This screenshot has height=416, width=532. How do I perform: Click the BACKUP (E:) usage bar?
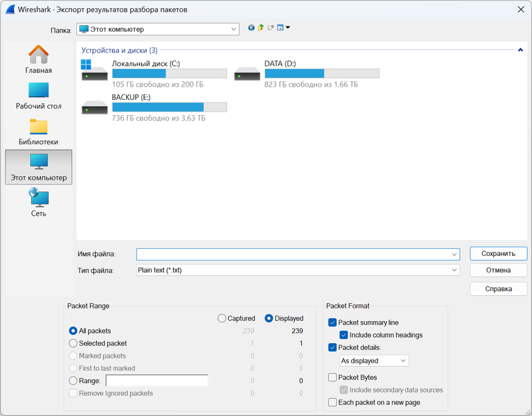[169, 107]
